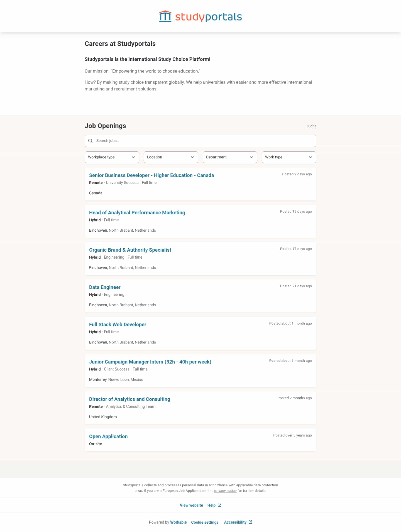Click the 'Canada' location text
Screen dimensions: 401x532
[x=96, y=193]
